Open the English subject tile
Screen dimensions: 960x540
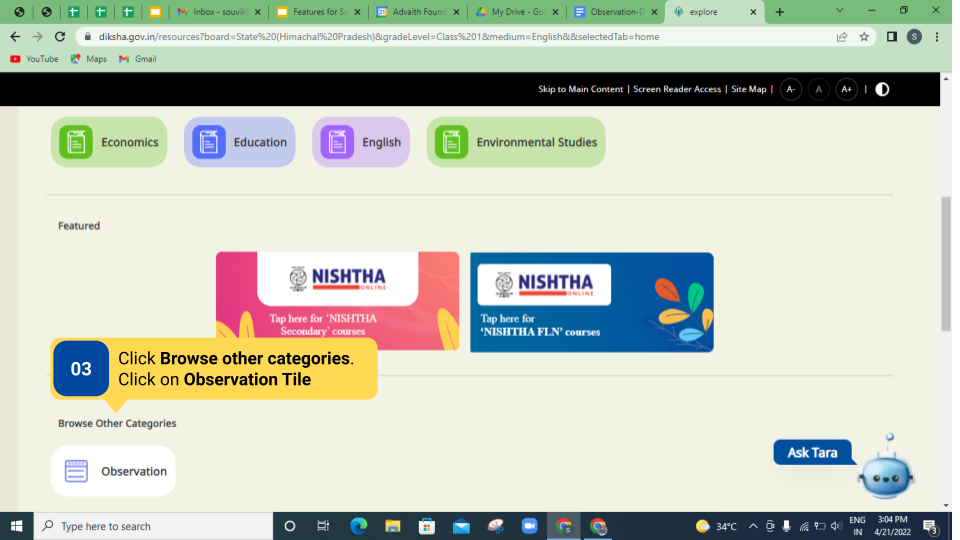pos(361,142)
